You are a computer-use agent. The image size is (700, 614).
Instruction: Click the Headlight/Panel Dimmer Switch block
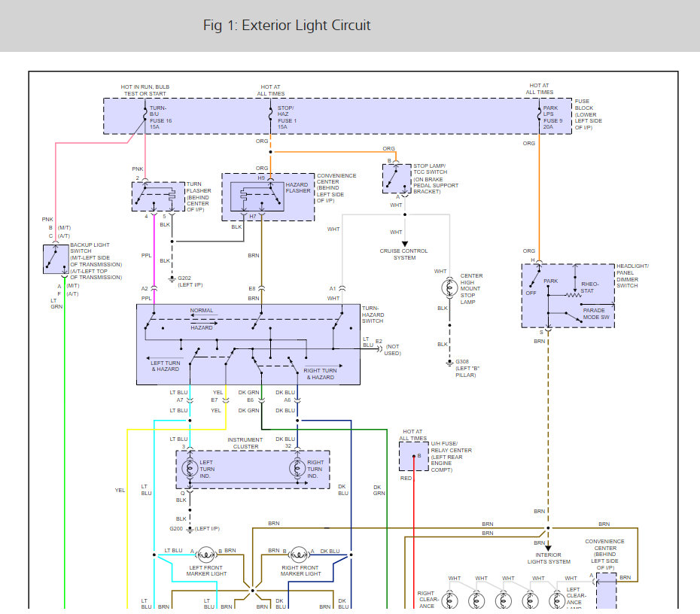pos(568,296)
